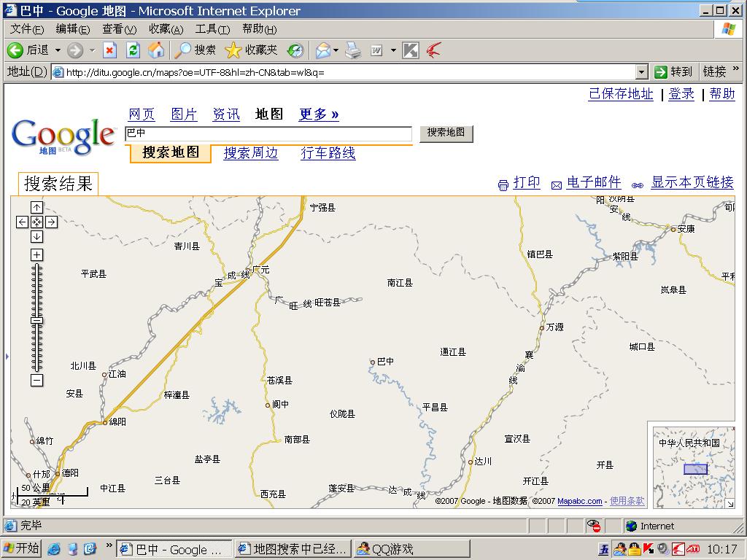Expand the Mail button dropdown arrow
Viewport: 747px width, 560px height.
(x=336, y=50)
